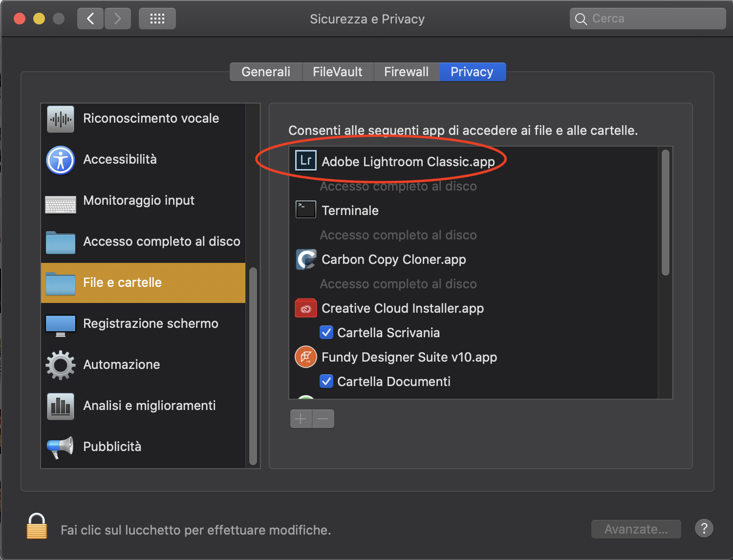Show all preferences grid button
The width and height of the screenshot is (733, 560).
(157, 19)
